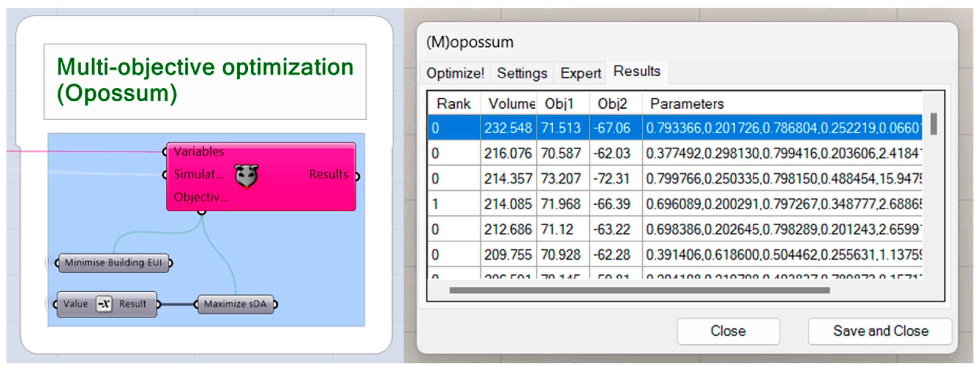Open the Optimize! tab
Screen dimensions: 980x372
[455, 73]
